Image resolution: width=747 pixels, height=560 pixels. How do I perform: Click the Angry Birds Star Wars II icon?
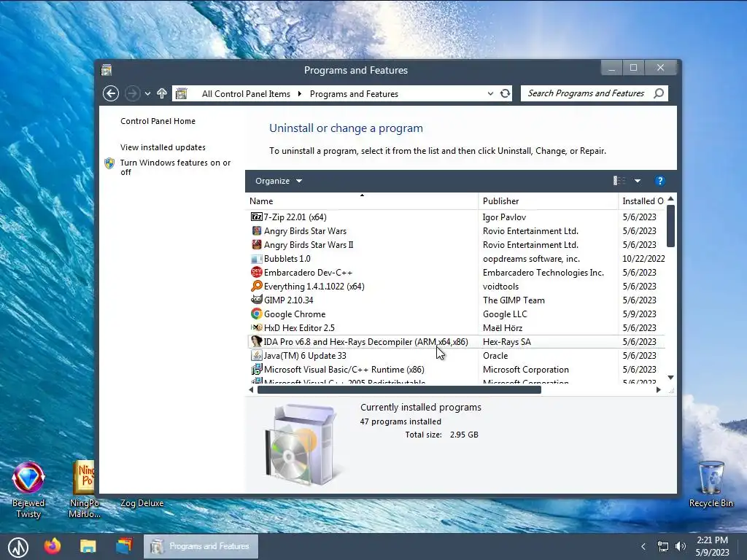[x=256, y=245]
